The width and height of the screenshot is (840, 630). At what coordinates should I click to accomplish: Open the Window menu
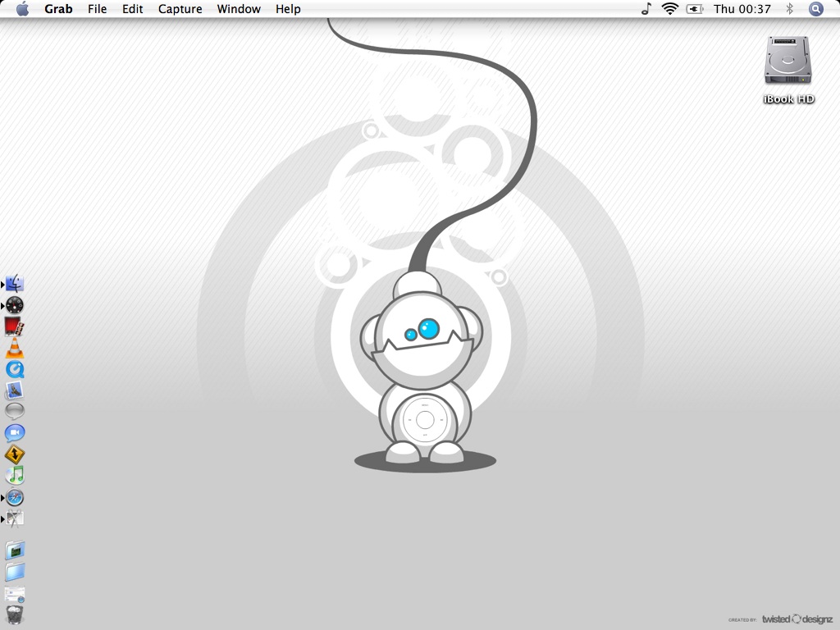click(239, 8)
